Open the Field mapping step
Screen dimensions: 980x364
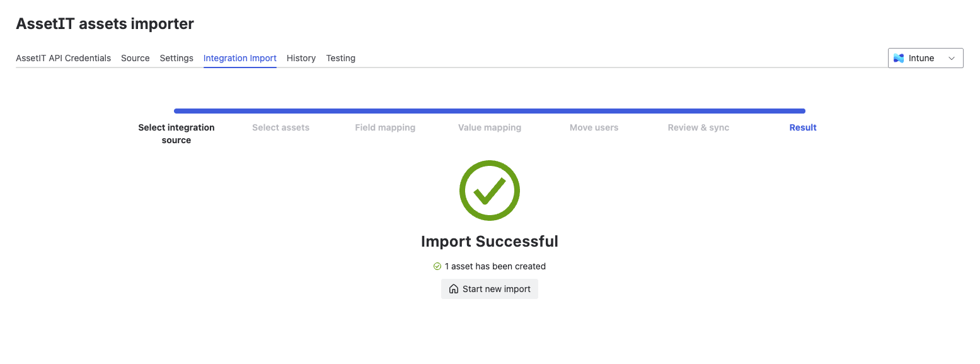pyautogui.click(x=385, y=127)
